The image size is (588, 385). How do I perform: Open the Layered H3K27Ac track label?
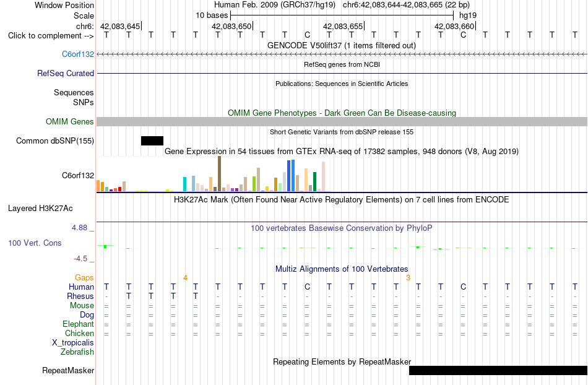[40, 209]
